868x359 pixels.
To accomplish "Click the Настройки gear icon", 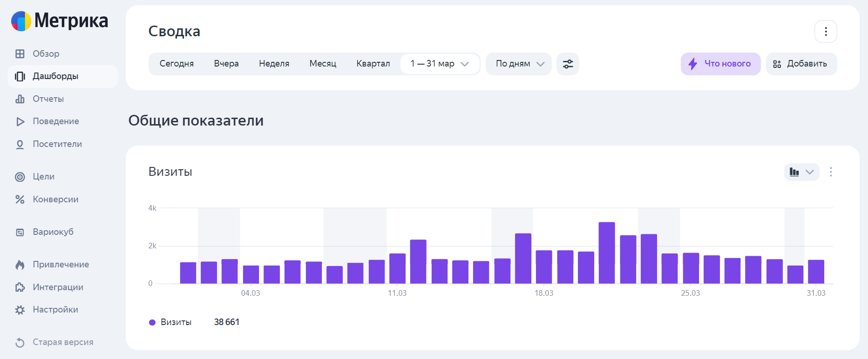I will pyautogui.click(x=20, y=310).
